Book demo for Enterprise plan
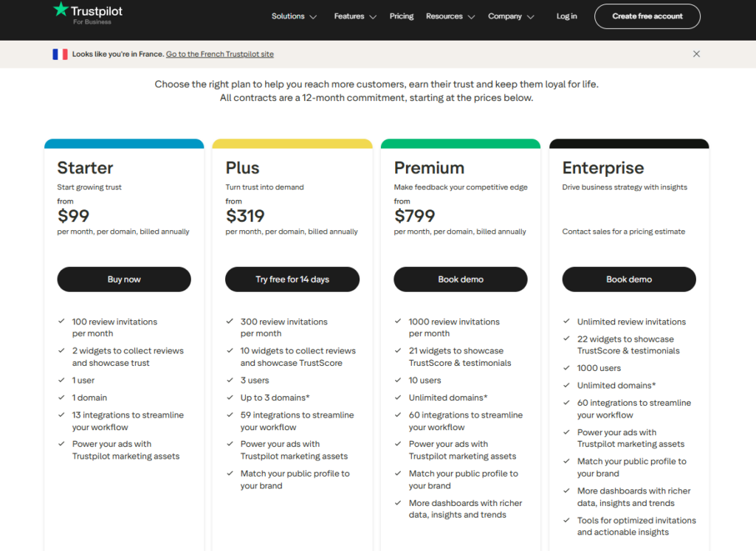This screenshot has height=551, width=756. click(629, 280)
